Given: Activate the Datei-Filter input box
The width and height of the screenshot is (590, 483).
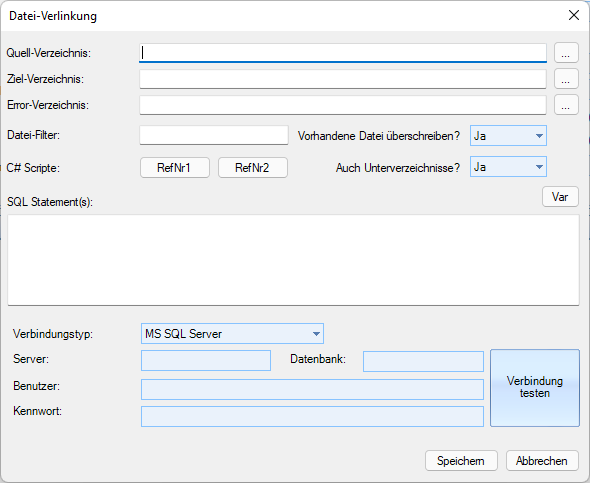Looking at the screenshot, I should [x=214, y=135].
